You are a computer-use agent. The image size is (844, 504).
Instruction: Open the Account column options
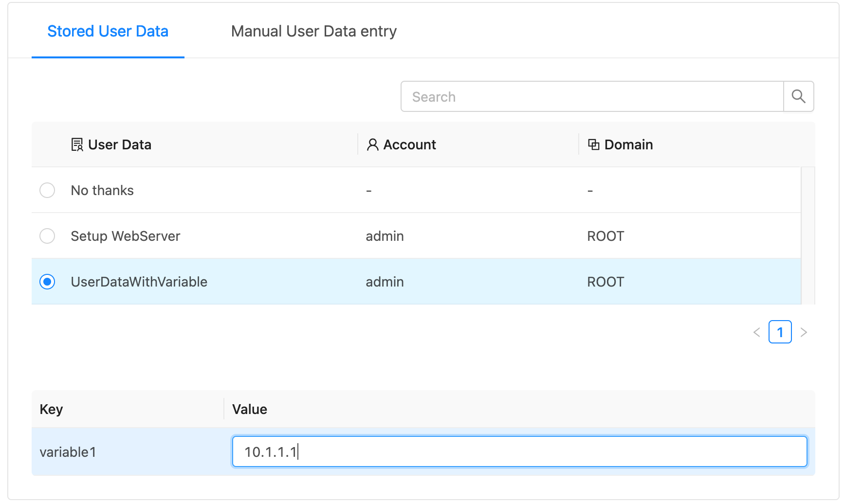409,144
